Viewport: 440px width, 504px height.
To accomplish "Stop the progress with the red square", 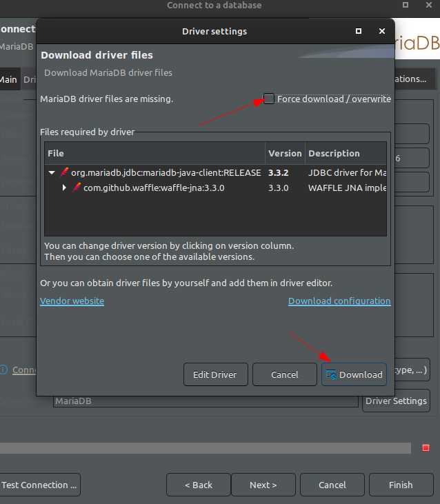I will 426,447.
